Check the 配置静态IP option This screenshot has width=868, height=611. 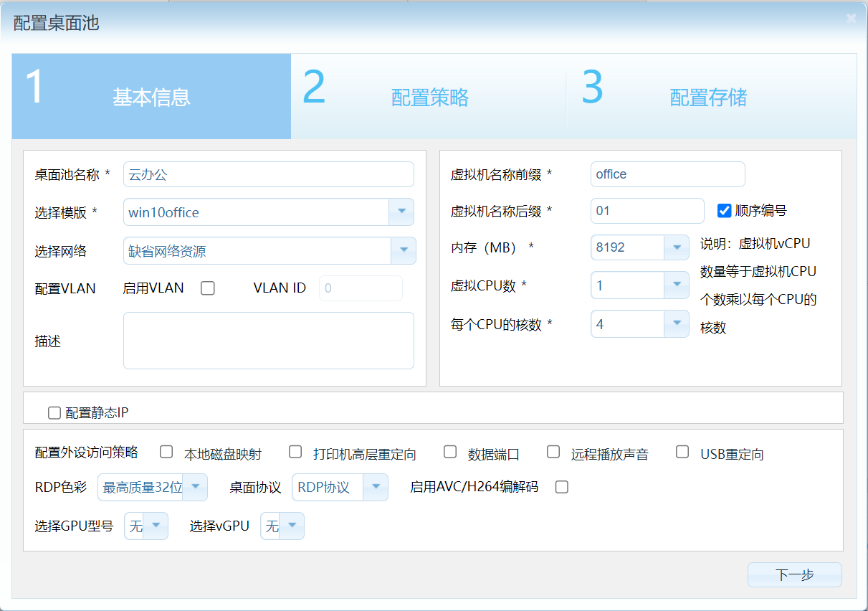[54, 412]
